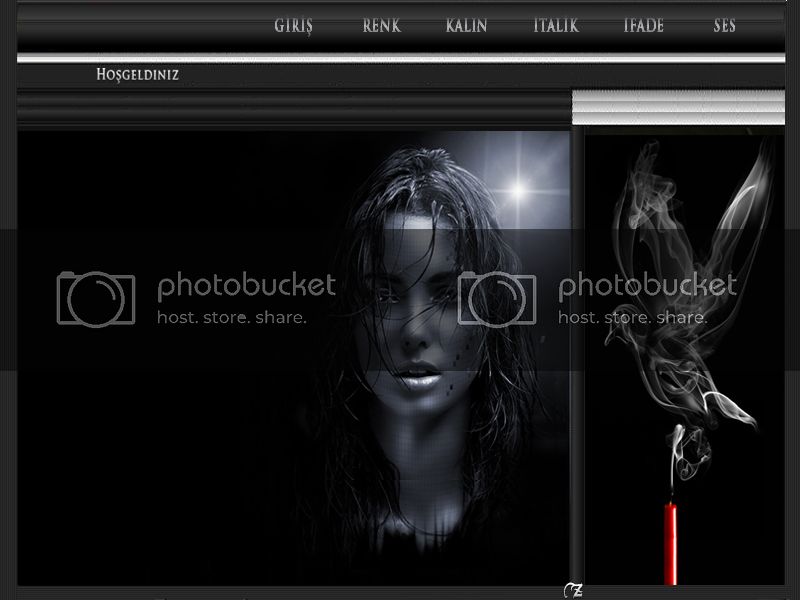This screenshot has height=600, width=800.
Task: Open the GIRIŞ menu item
Action: coord(294,26)
